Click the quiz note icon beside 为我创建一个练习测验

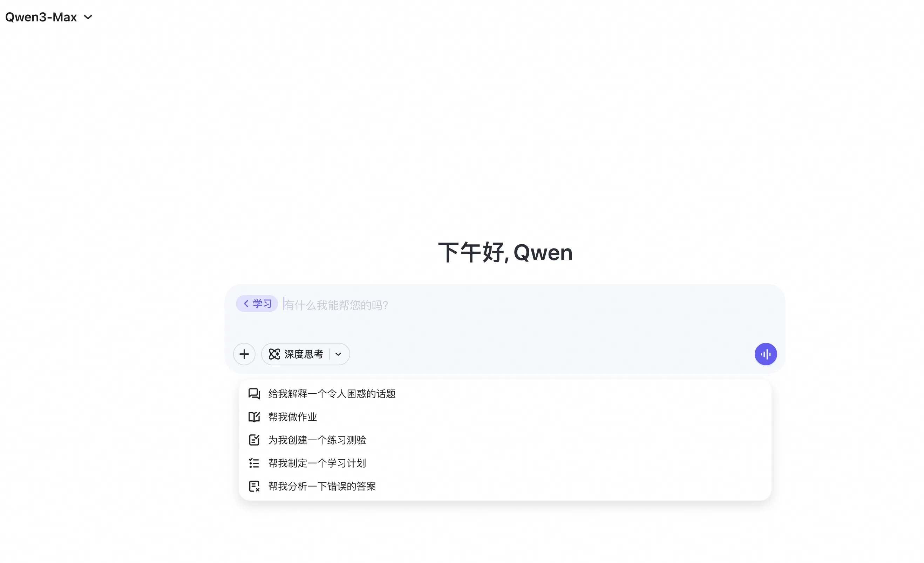254,440
